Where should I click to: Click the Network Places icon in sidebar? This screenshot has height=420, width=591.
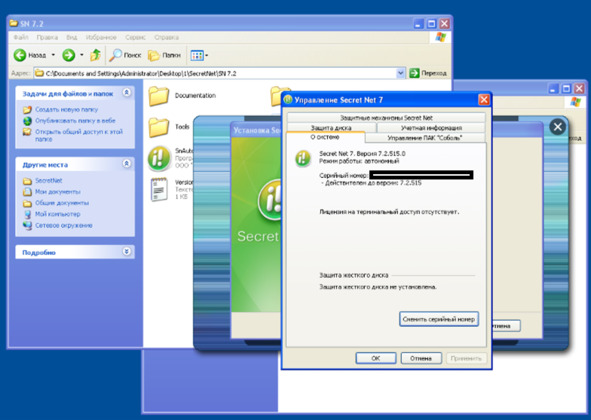(x=27, y=225)
